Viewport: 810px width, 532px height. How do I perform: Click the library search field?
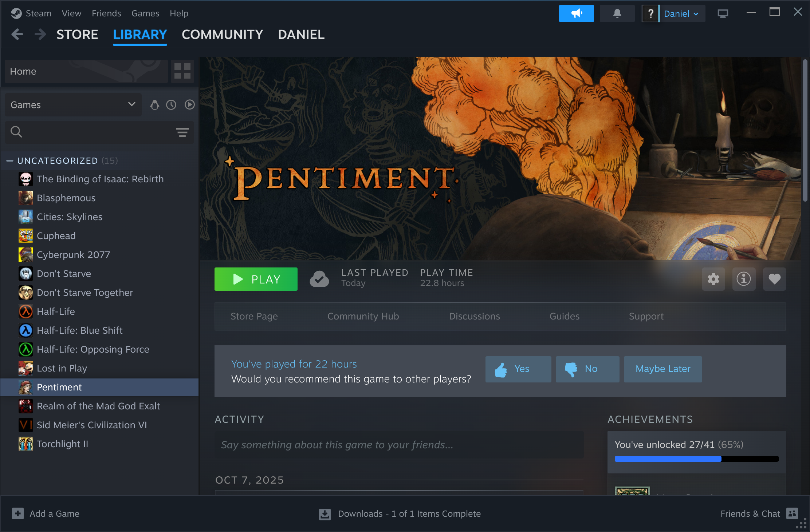[x=99, y=132]
